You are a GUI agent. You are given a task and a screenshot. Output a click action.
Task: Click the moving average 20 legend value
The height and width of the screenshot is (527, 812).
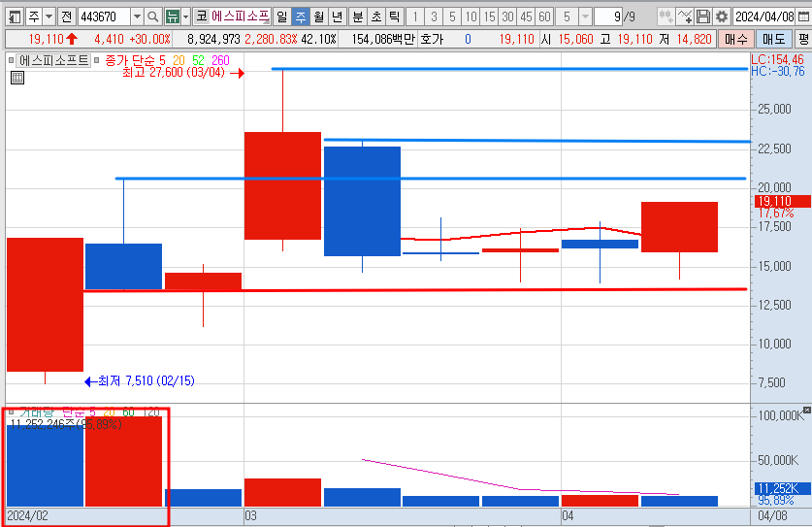tap(179, 60)
